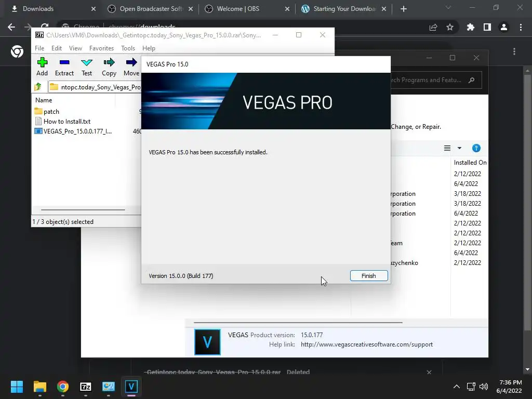Select the VEGAS_Pro_15.0.0.177 installer file
The height and width of the screenshot is (399, 532).
tap(77, 131)
